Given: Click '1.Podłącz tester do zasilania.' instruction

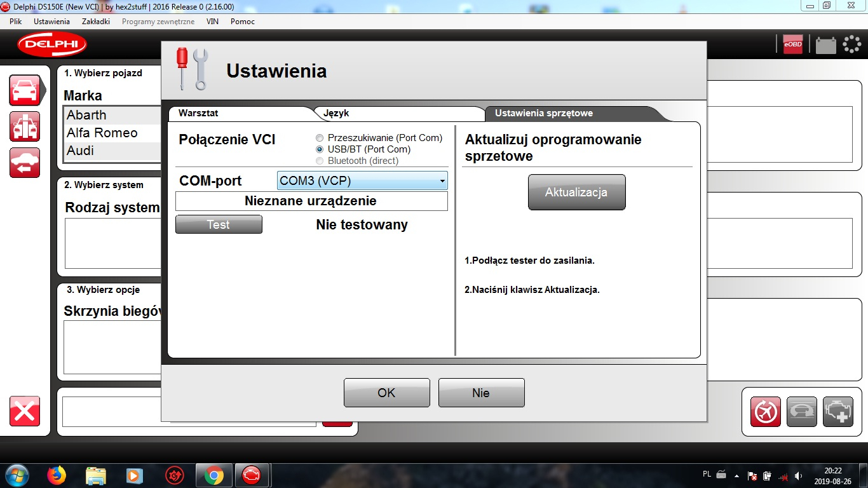Looking at the screenshot, I should (530, 261).
